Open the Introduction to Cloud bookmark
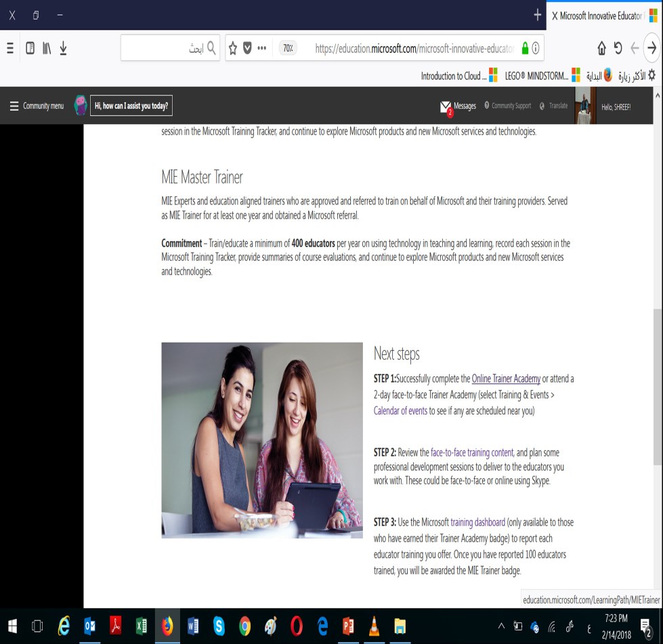The image size is (663, 644). click(x=458, y=76)
